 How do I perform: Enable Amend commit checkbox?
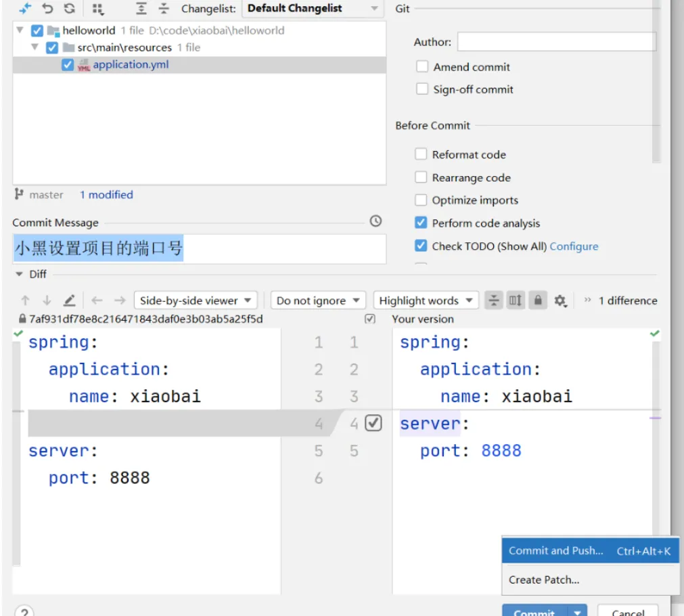tap(421, 66)
